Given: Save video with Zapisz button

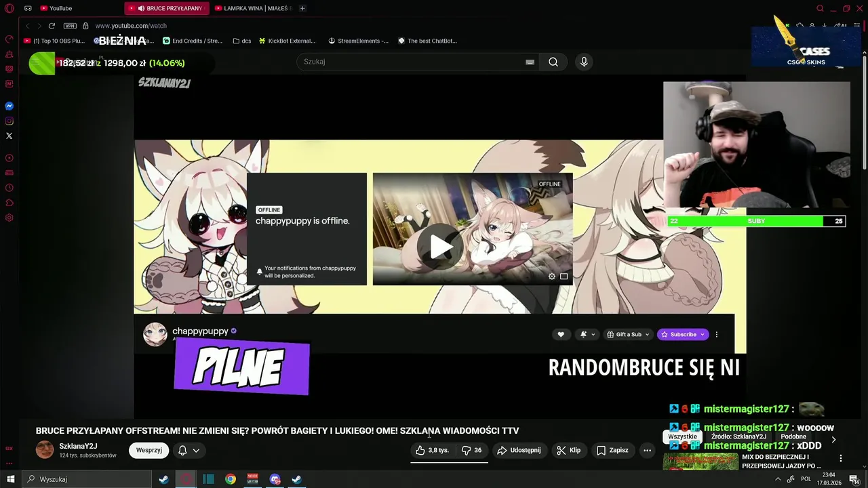Looking at the screenshot, I should pos(612,450).
